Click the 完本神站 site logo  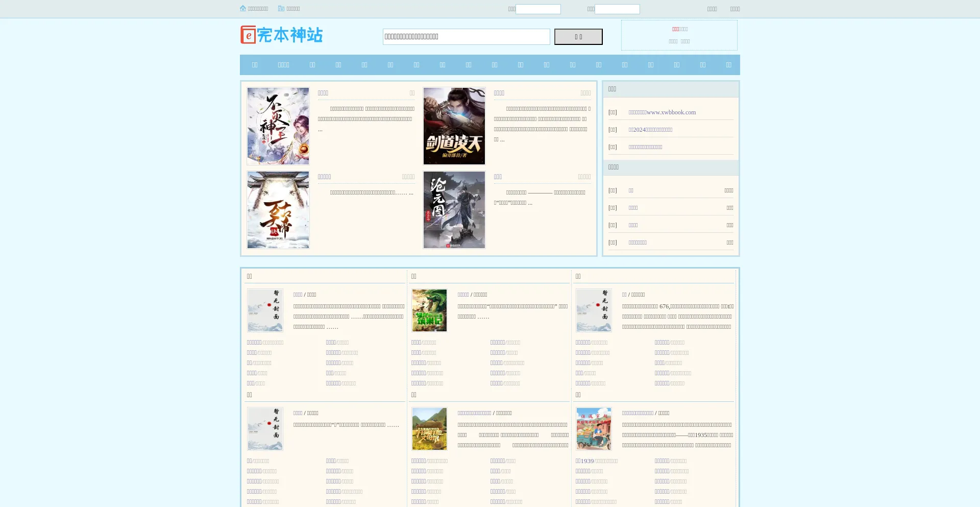pyautogui.click(x=282, y=35)
